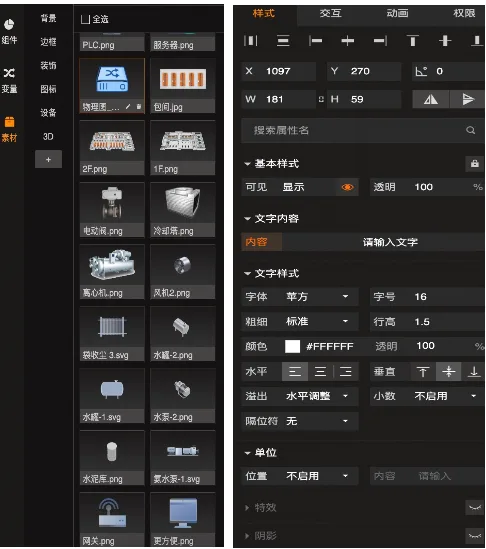Flip element horizontally
This screenshot has height=549, width=486.
(x=431, y=99)
